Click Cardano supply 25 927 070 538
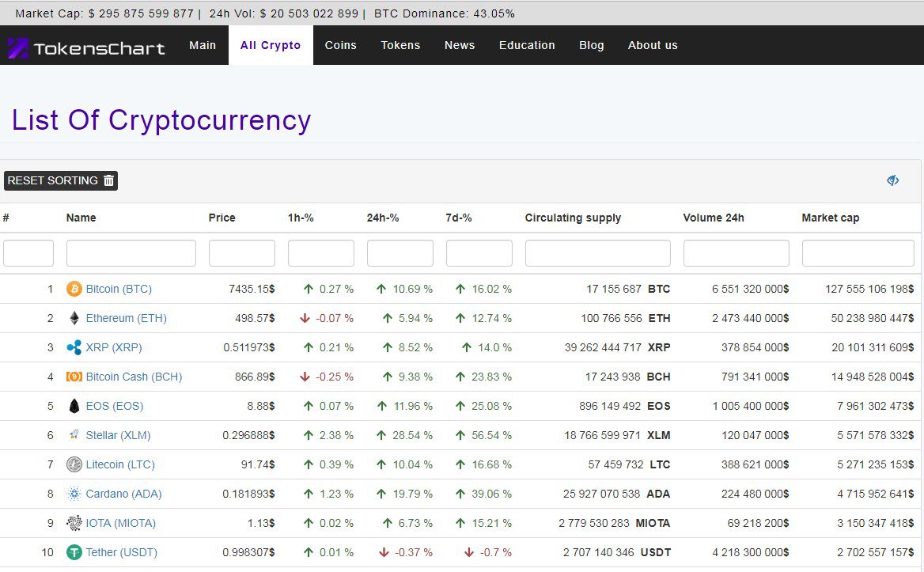 601,494
